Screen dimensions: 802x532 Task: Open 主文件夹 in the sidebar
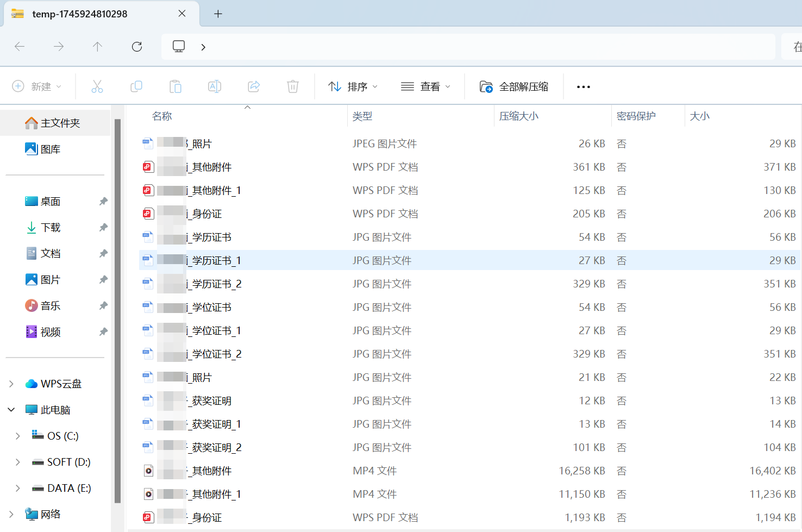tap(55, 123)
